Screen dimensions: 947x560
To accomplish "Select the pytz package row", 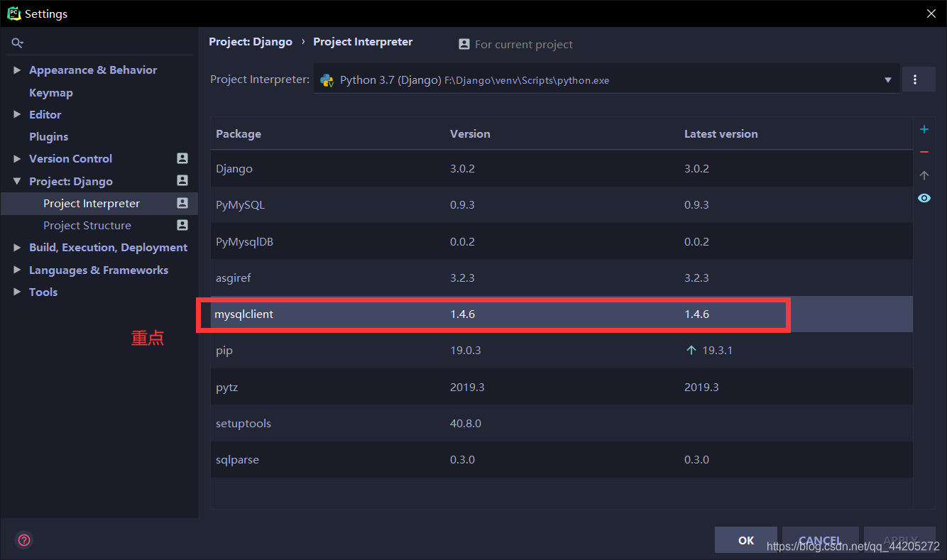I will pyautogui.click(x=562, y=387).
